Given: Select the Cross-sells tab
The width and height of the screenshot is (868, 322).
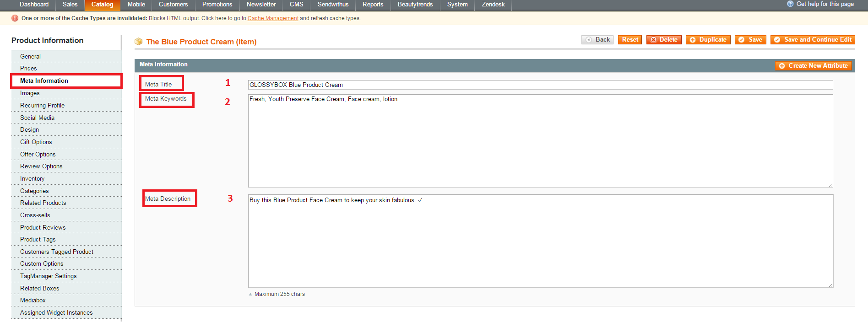Looking at the screenshot, I should tap(66, 215).
